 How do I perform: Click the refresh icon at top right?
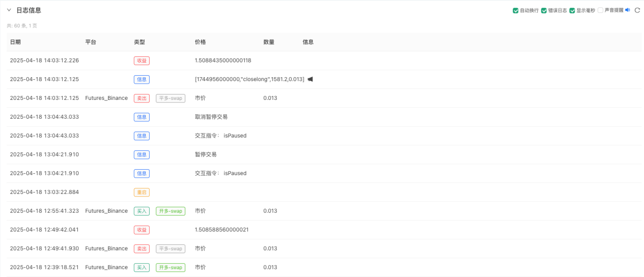(638, 10)
